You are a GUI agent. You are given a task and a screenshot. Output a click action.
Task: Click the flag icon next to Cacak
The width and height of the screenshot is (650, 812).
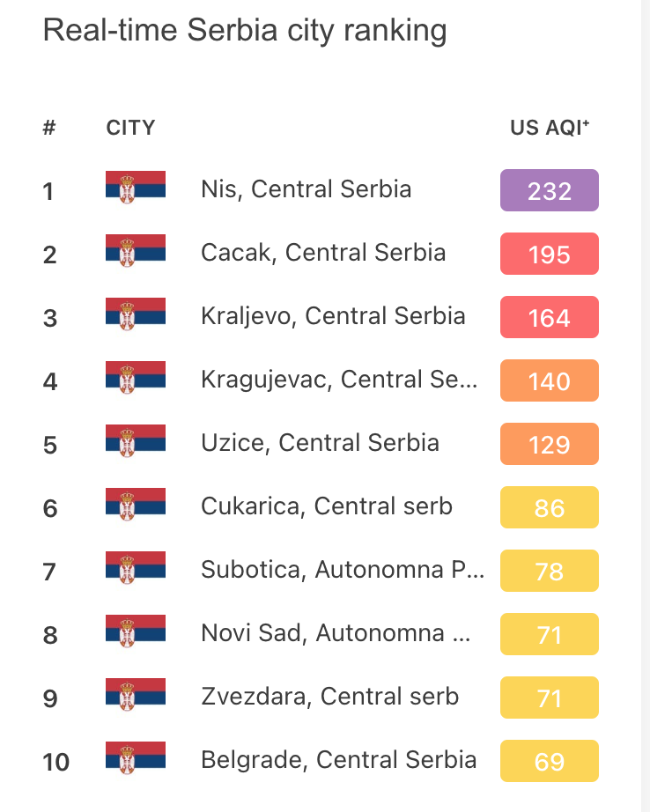click(x=136, y=253)
